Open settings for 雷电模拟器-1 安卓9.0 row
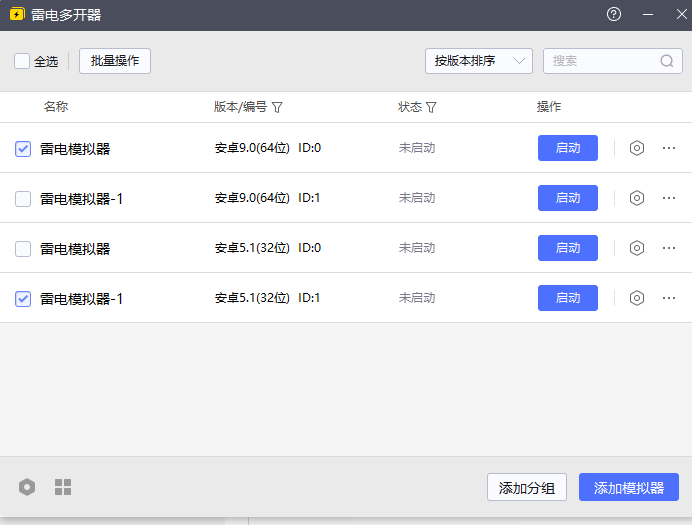This screenshot has width=692, height=525. point(637,198)
